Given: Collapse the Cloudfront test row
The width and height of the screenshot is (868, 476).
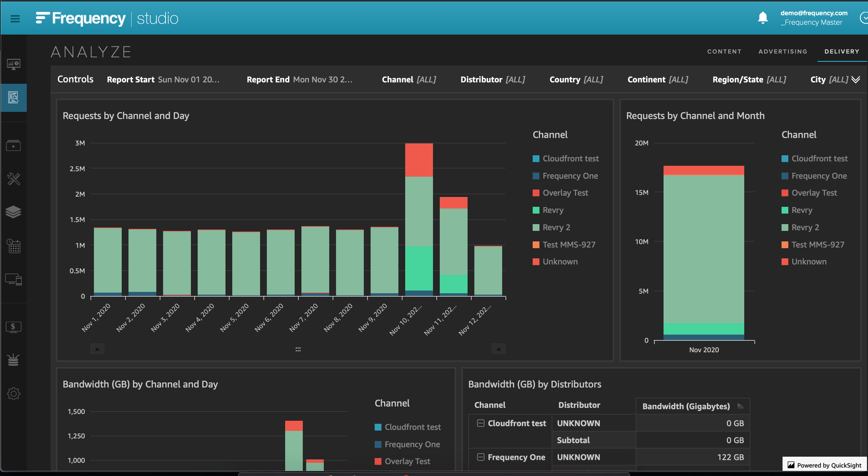Looking at the screenshot, I should (480, 423).
